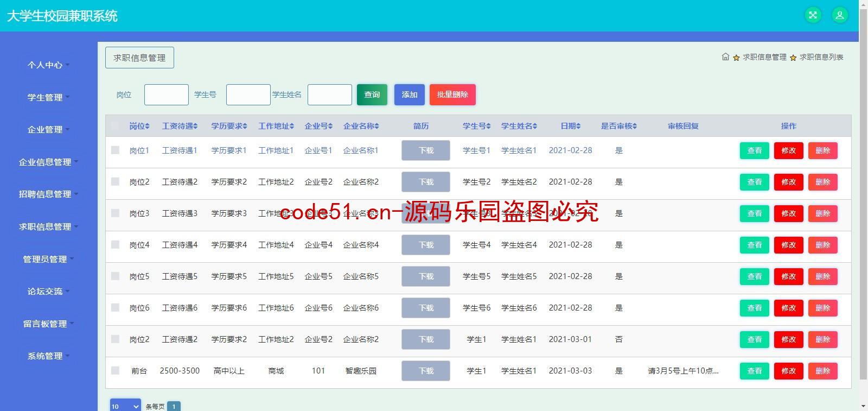Click the 智趣乐园 company name cell
This screenshot has width=868, height=411.
(361, 371)
